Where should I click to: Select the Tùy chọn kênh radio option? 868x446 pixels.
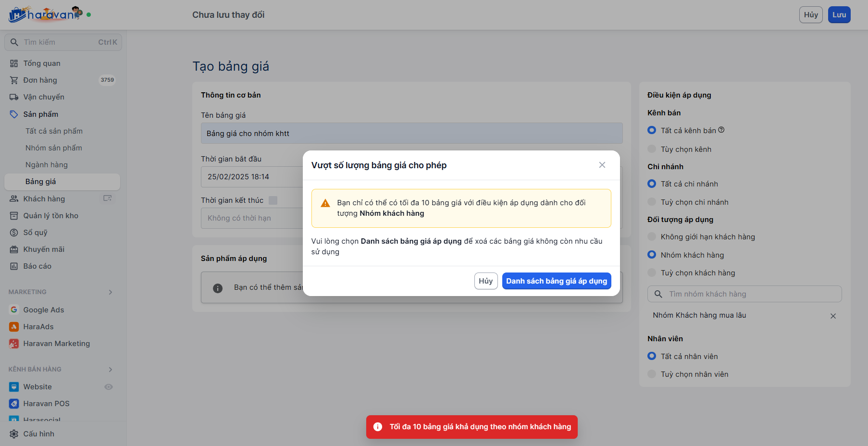click(652, 149)
